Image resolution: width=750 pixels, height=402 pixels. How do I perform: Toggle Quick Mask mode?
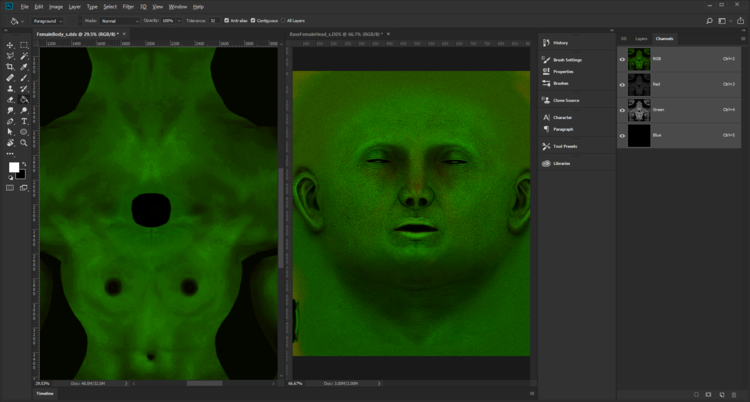click(10, 188)
